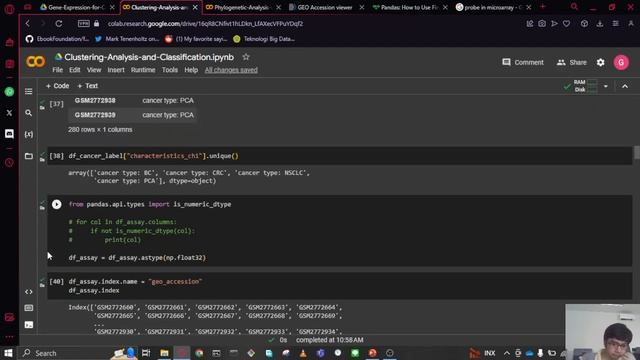Share the notebook
Image resolution: width=640 pixels, height=360 pixels.
point(571,62)
